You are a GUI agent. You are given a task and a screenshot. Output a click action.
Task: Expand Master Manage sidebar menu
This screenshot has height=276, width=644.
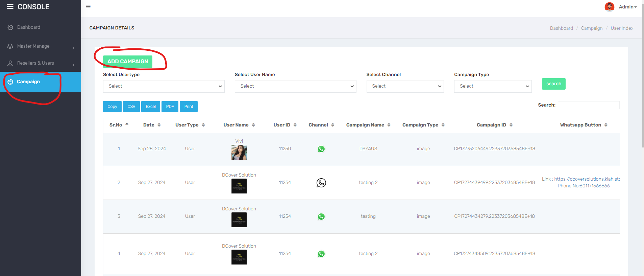pyautogui.click(x=41, y=46)
